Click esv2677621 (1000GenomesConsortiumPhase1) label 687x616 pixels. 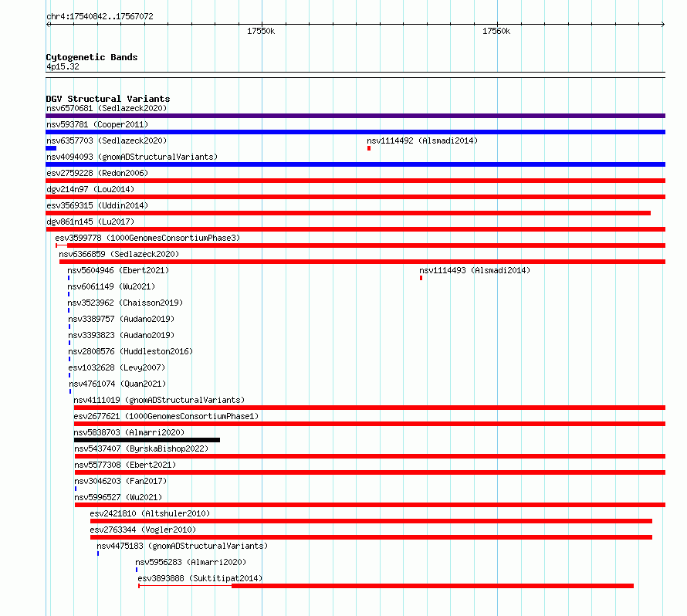(x=166, y=416)
